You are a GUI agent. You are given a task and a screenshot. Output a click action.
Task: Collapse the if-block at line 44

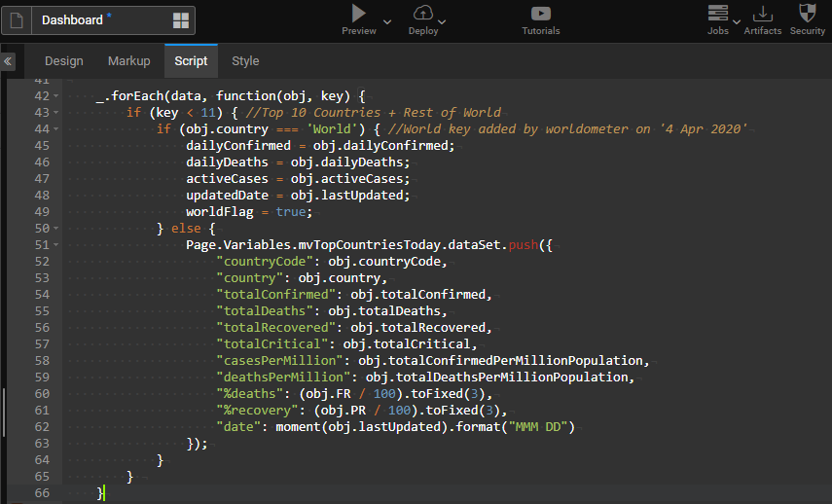(x=57, y=129)
